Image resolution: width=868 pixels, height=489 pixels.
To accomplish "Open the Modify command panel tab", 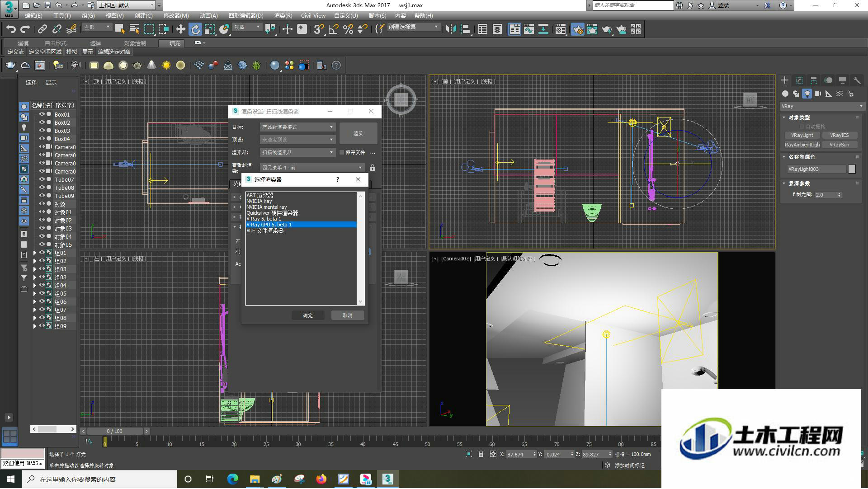I will (799, 80).
